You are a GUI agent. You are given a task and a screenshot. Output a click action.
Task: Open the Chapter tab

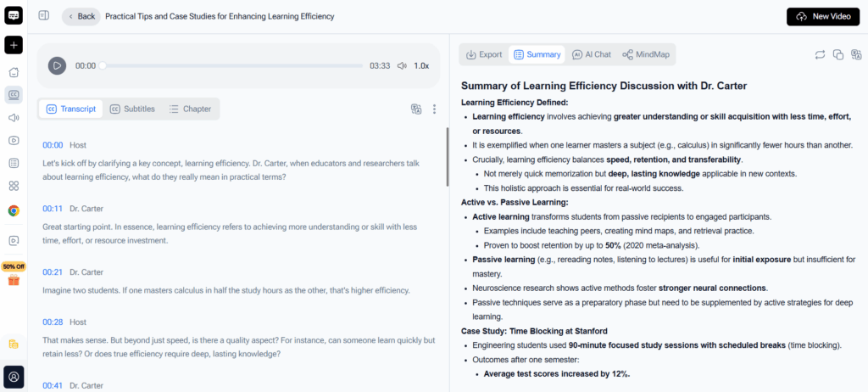(190, 109)
